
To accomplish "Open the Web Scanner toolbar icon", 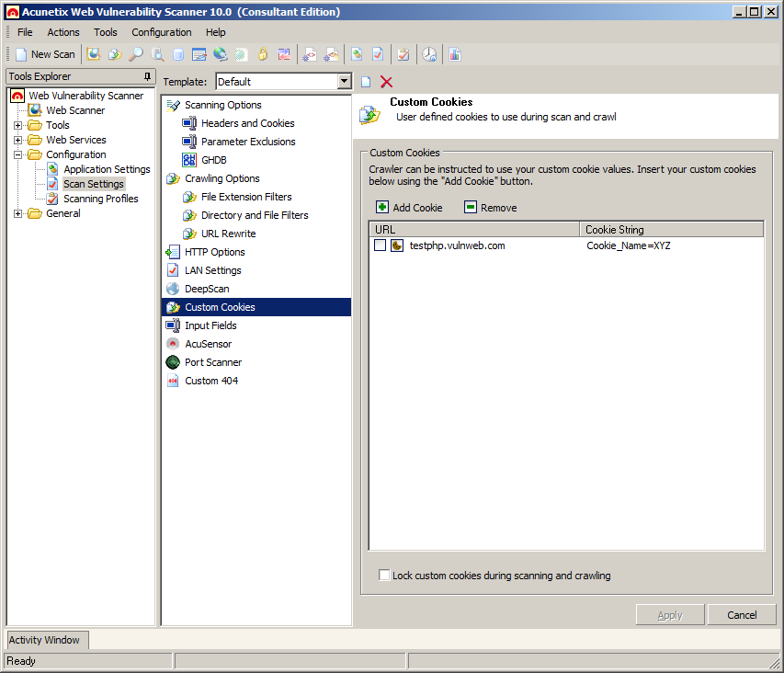I will (x=94, y=54).
